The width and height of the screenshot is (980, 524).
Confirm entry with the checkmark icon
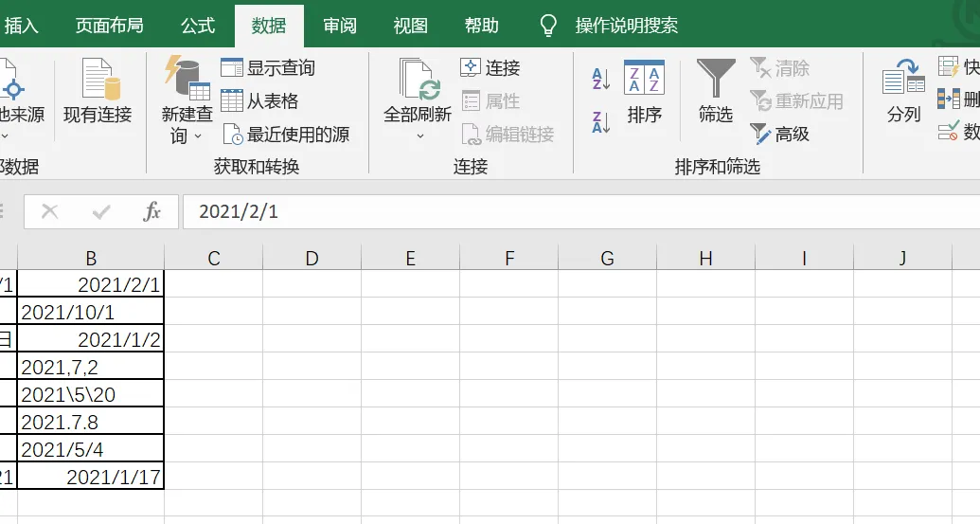[x=100, y=212]
